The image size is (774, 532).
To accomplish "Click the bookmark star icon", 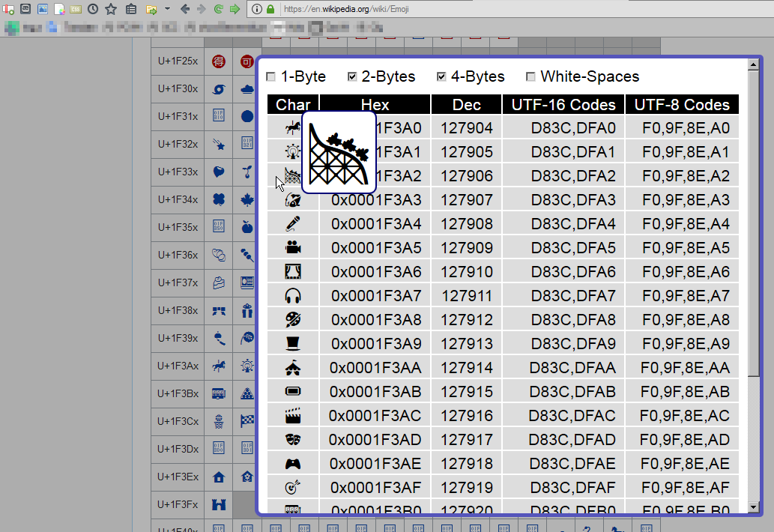I will [111, 9].
